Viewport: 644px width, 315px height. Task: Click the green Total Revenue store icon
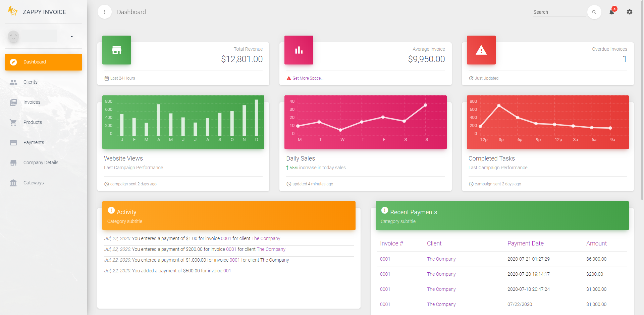coord(117,50)
